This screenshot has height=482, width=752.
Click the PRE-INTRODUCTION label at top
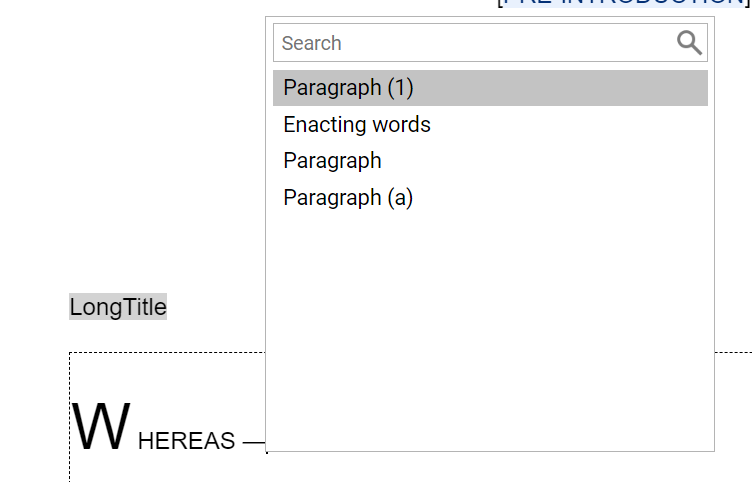(623, 3)
